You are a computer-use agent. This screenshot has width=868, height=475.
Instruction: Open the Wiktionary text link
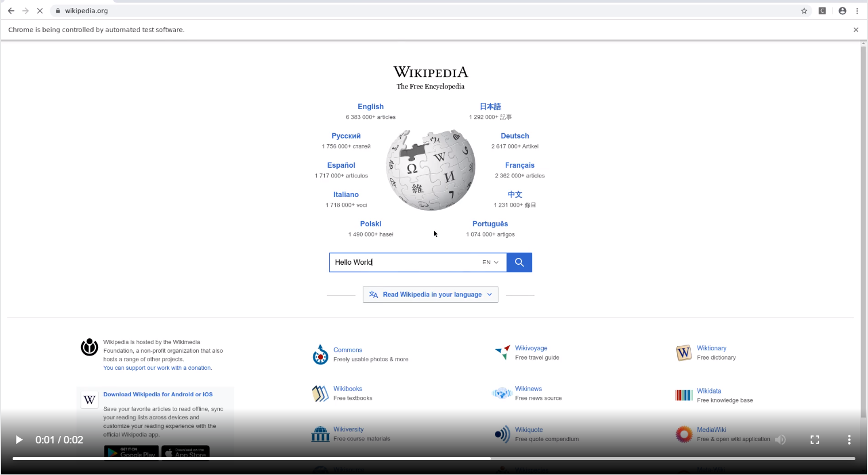712,349
